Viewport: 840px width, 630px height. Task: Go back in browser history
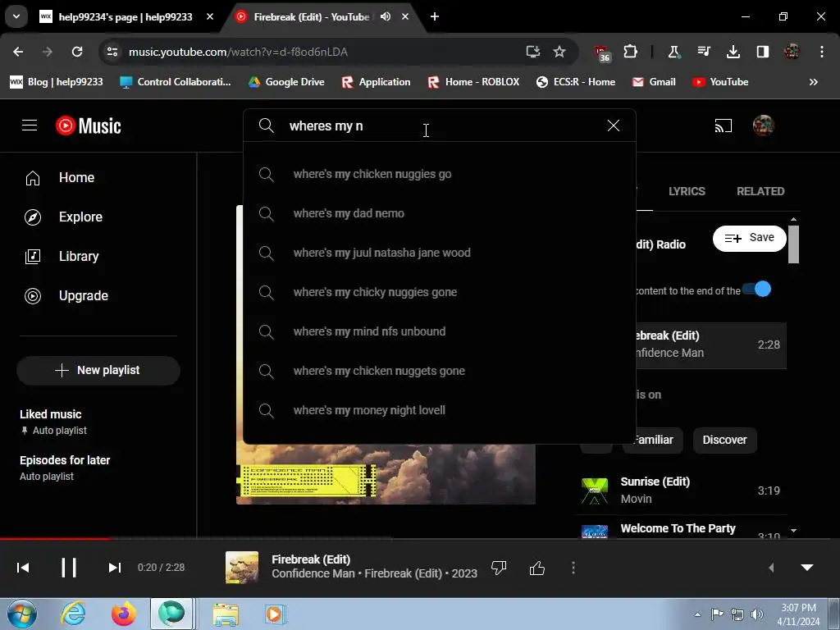point(18,52)
